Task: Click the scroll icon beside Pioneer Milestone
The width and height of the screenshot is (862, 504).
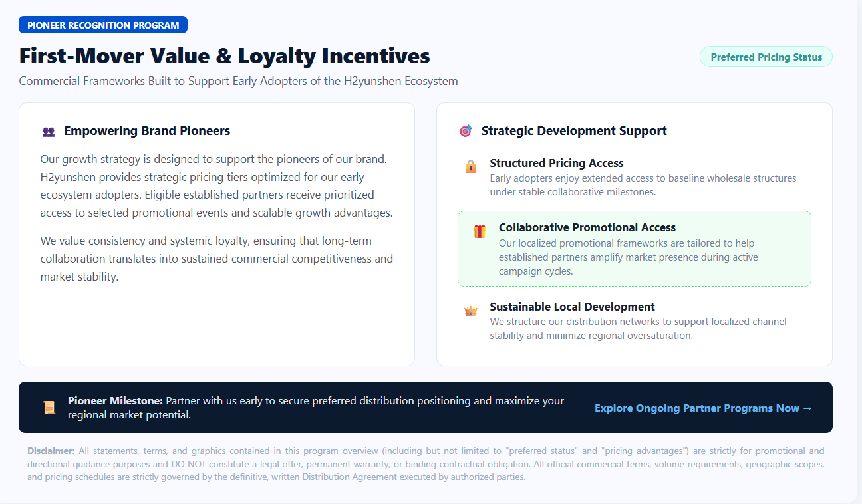Action: [x=49, y=408]
